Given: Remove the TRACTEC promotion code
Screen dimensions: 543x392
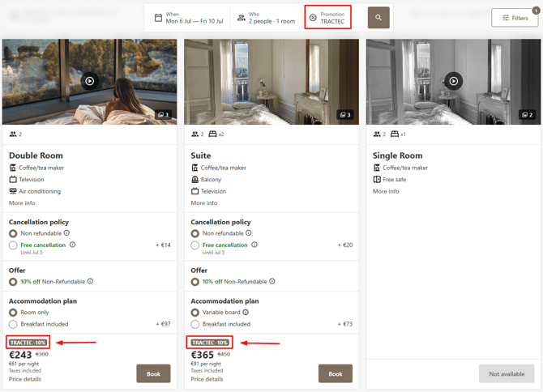Looking at the screenshot, I should point(313,18).
